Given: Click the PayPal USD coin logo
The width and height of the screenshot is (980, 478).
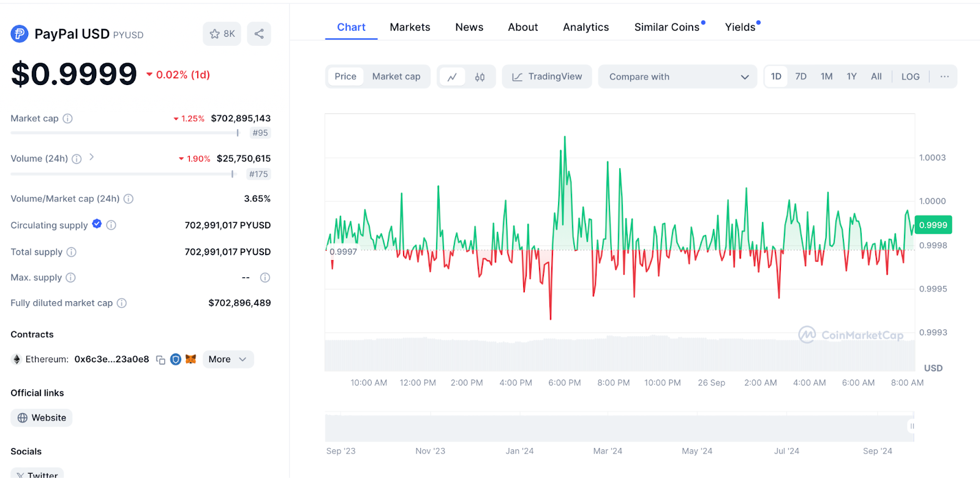Looking at the screenshot, I should pyautogui.click(x=20, y=34).
